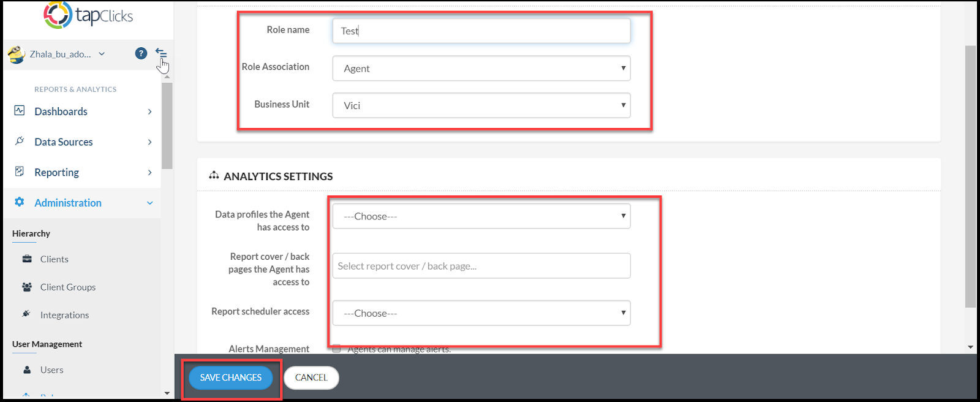Click the Client Groups people icon
Screen dimensions: 980x402
[27, 286]
